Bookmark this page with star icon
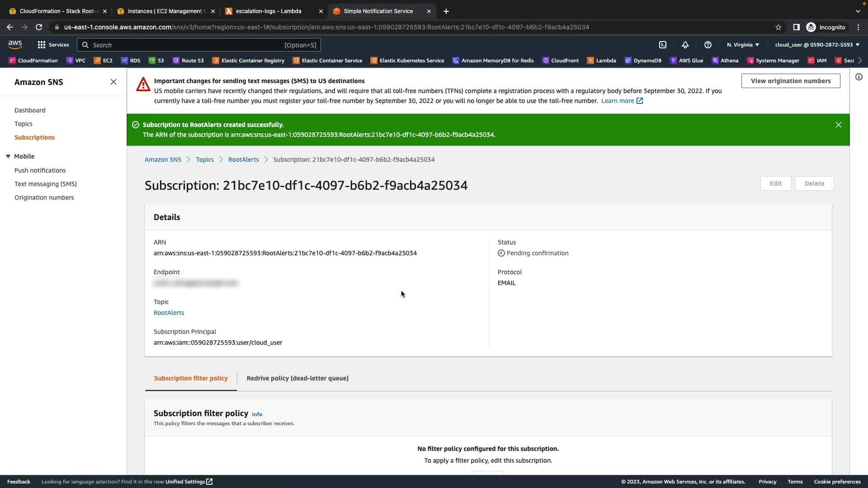The width and height of the screenshot is (868, 488). [x=778, y=27]
